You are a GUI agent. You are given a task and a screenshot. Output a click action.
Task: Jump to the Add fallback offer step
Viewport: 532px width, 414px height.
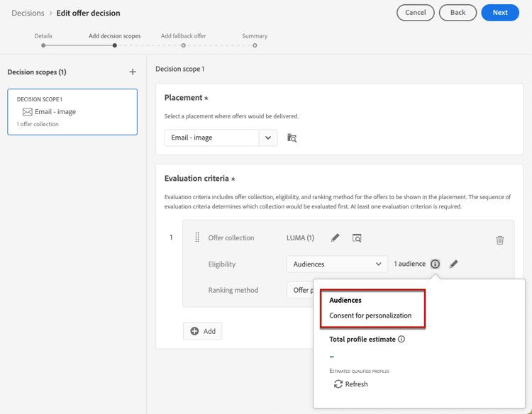(x=183, y=45)
